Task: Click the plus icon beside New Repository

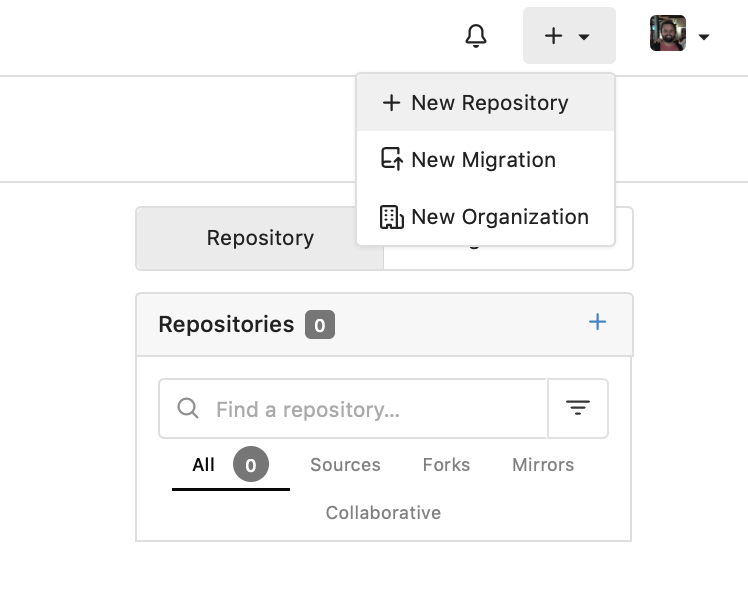Action: pyautogui.click(x=392, y=103)
